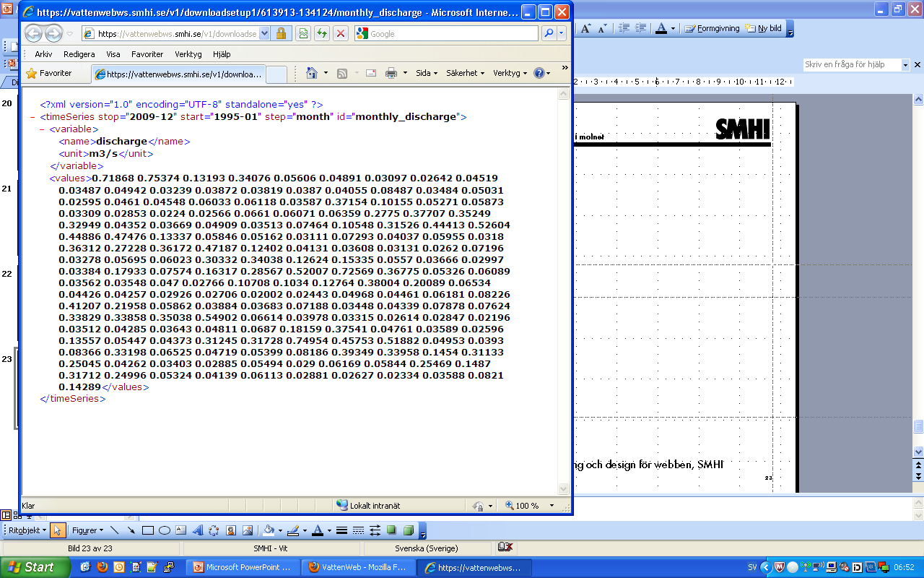Open a new blank browser tab

coord(277,74)
